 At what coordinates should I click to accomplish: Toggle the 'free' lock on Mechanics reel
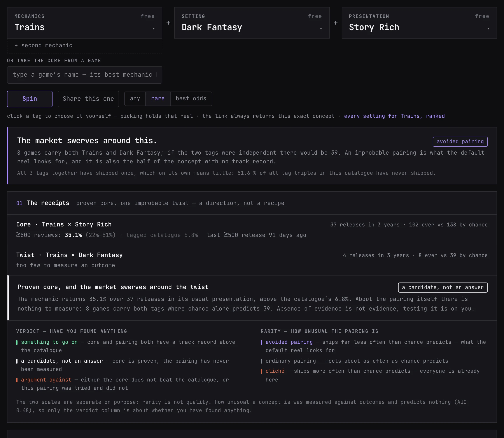coord(147,16)
